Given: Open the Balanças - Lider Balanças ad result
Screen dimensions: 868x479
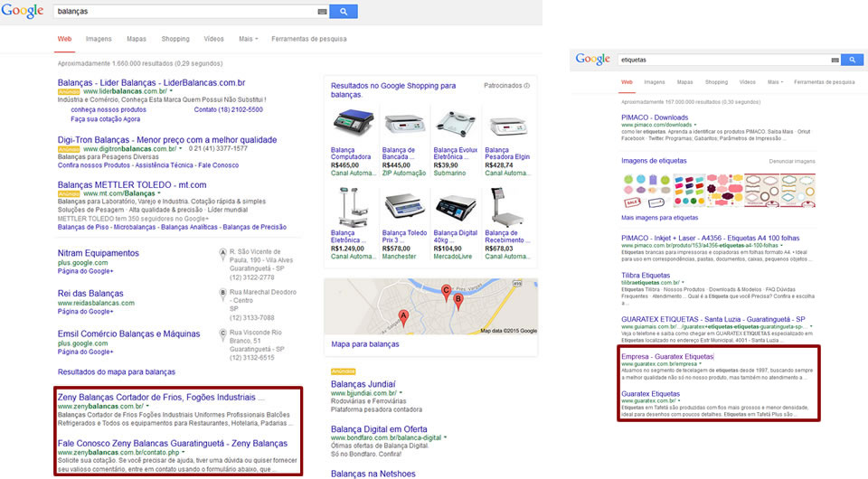Looking at the screenshot, I should [151, 82].
